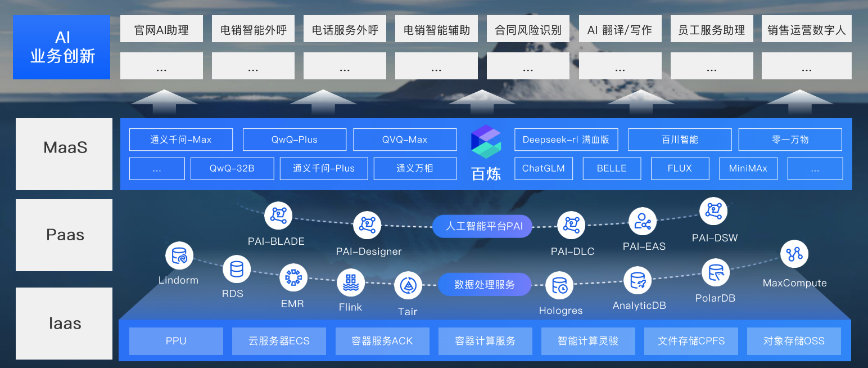Click the QVQ-Max model box

coord(405,140)
